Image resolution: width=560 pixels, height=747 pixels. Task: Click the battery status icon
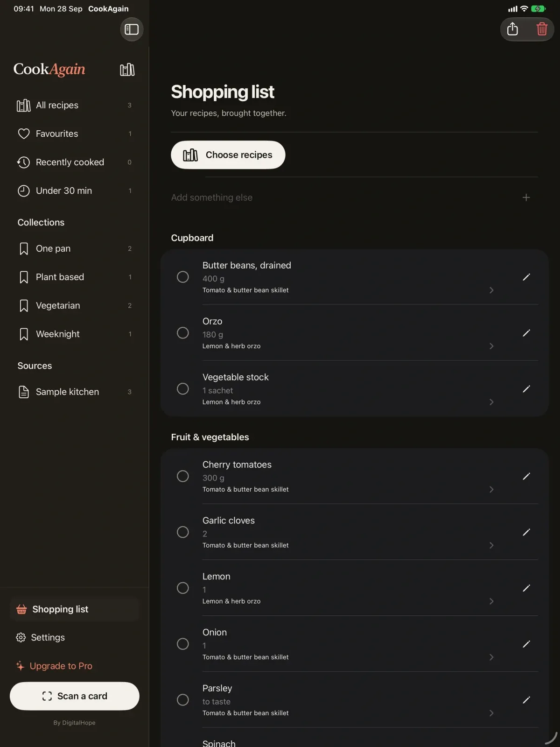click(538, 9)
